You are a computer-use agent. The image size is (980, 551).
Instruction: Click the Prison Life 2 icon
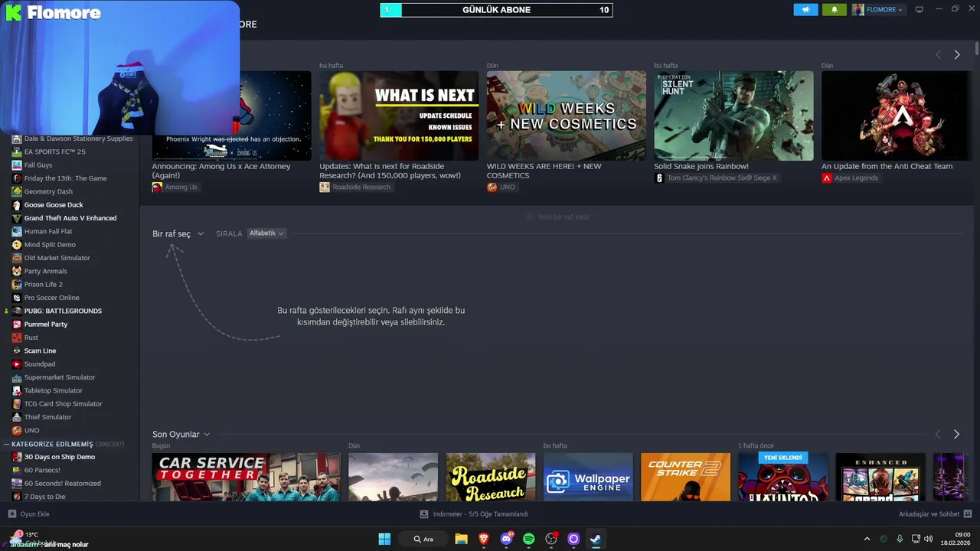pyautogui.click(x=17, y=285)
